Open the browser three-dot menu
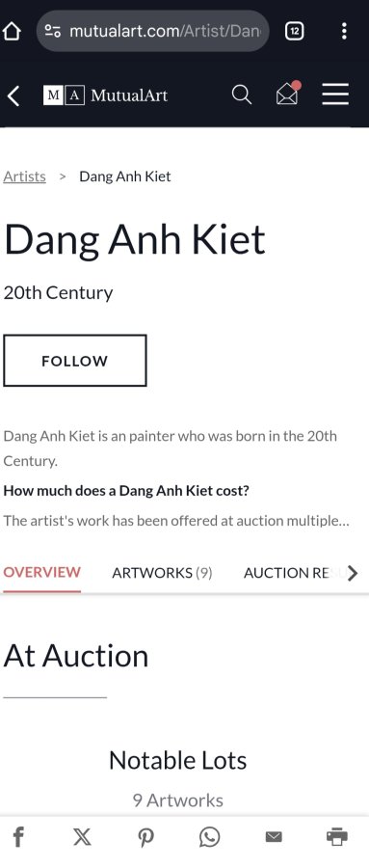This screenshot has height=868, width=369. click(x=344, y=31)
